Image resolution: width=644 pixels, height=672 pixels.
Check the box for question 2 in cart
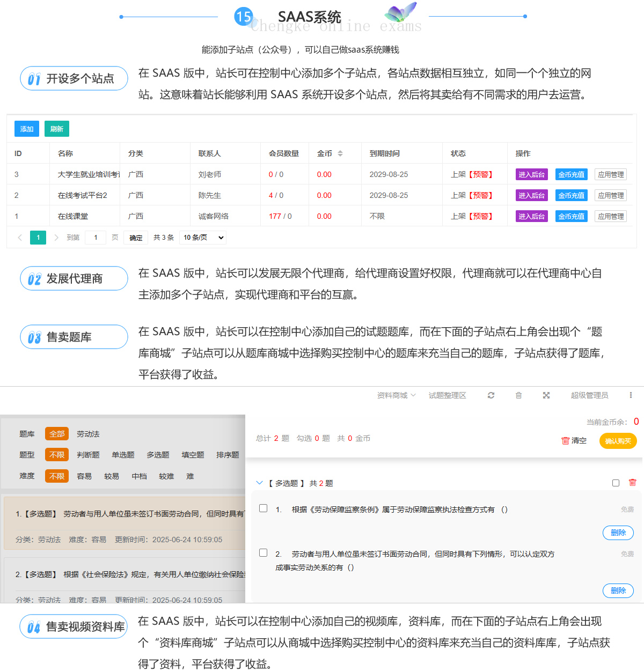pyautogui.click(x=264, y=552)
